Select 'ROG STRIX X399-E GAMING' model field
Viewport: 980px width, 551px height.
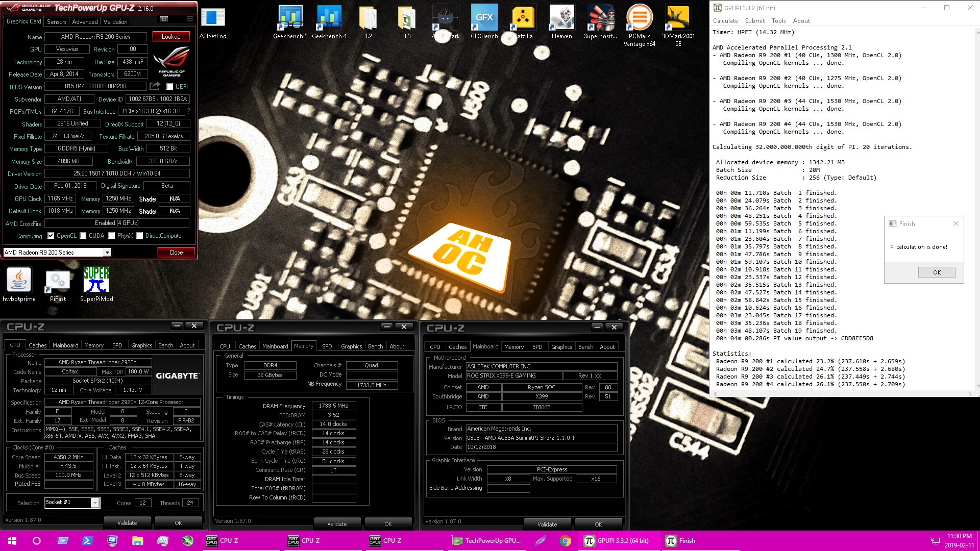(514, 375)
